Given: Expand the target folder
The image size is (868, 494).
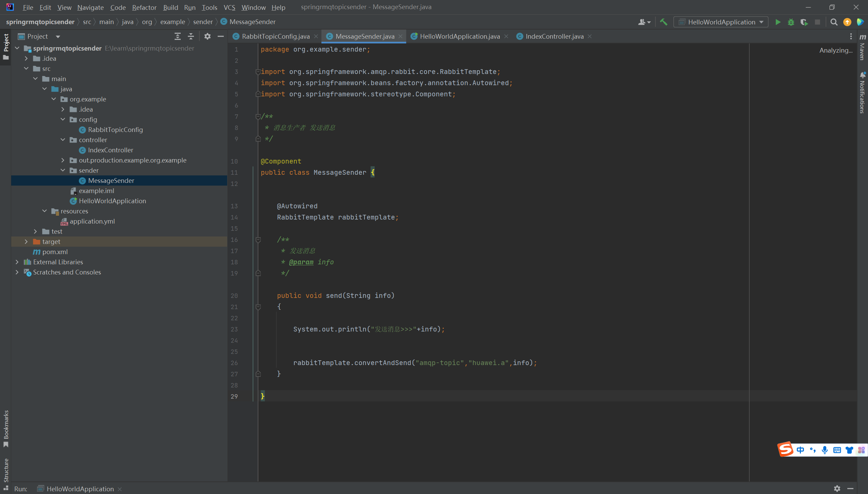Looking at the screenshot, I should pos(26,242).
